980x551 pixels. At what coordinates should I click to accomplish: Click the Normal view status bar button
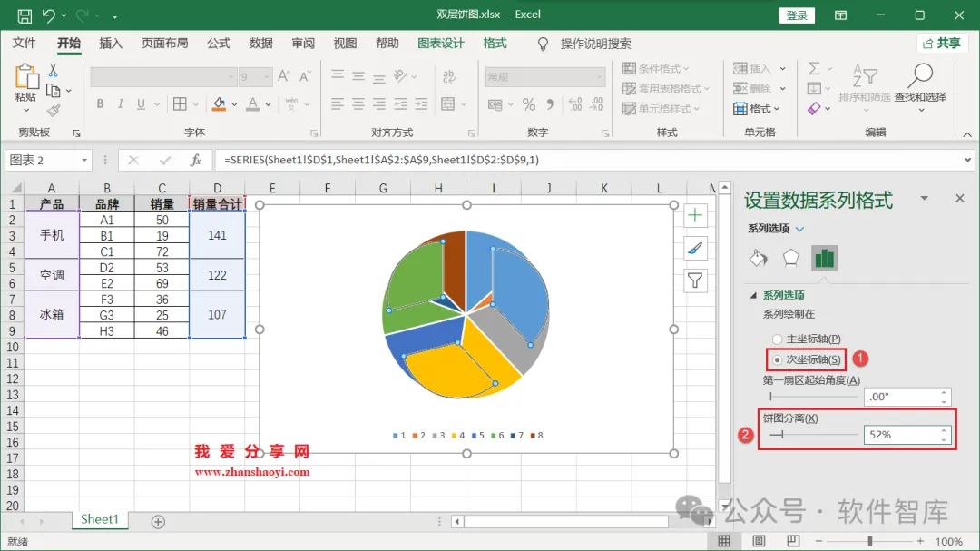point(724,541)
